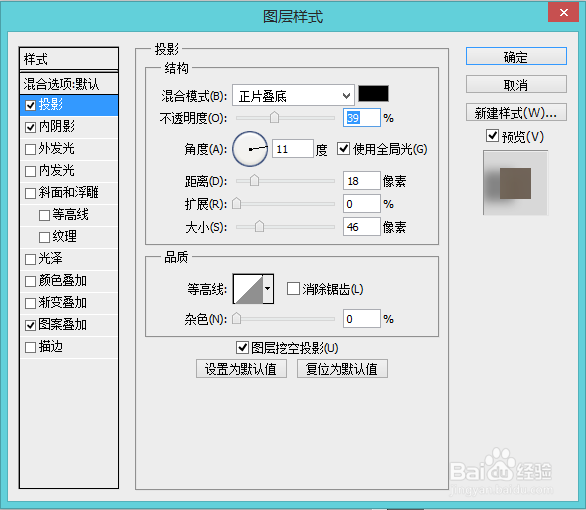Toggle the 预览 preview checkbox
This screenshot has height=510, width=586.
click(x=493, y=136)
